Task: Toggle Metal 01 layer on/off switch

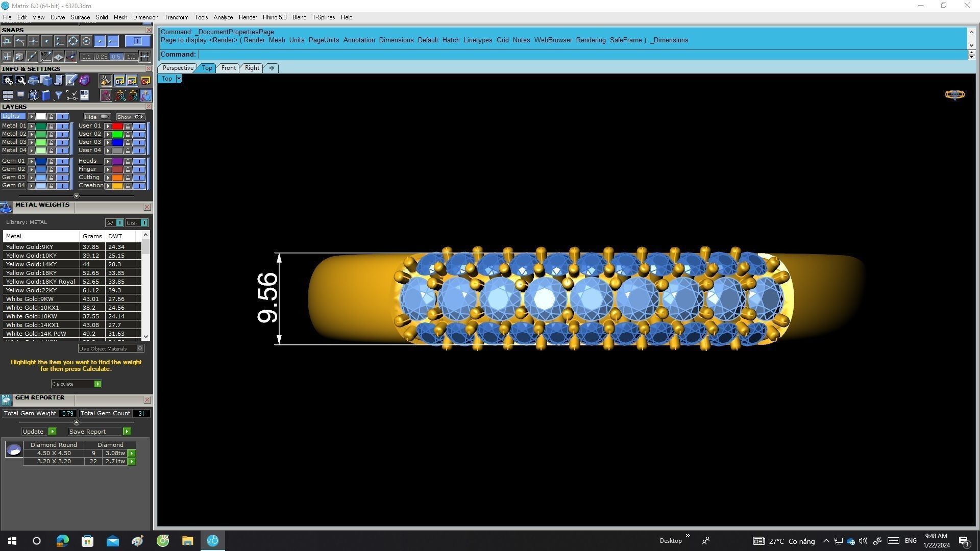Action: coord(62,126)
